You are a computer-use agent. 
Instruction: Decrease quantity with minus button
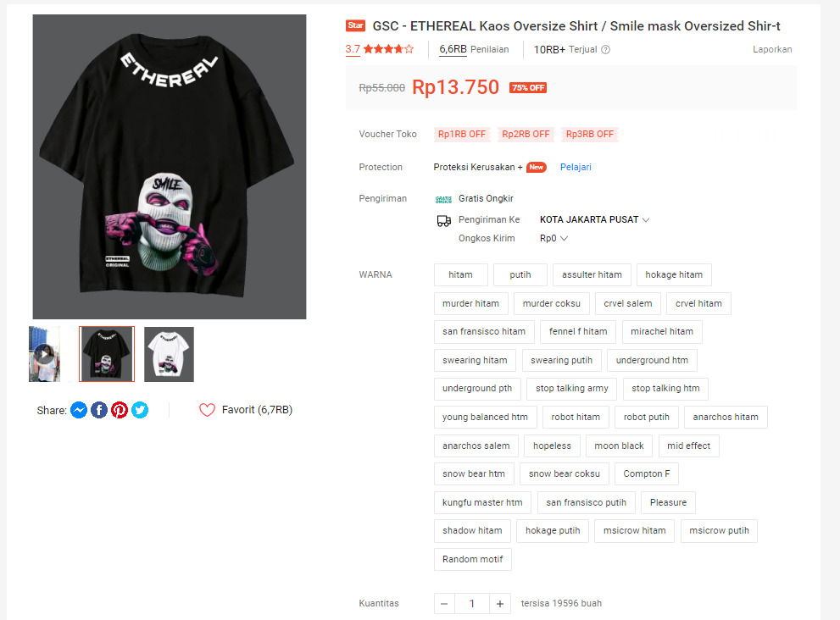(x=444, y=604)
